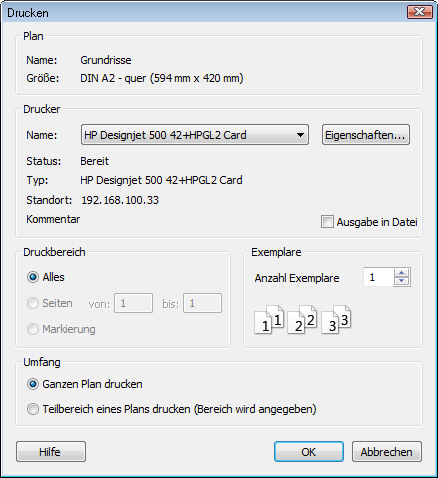Enable the Ausgabe in Datei checkbox
The width and height of the screenshot is (438, 478).
click(327, 222)
